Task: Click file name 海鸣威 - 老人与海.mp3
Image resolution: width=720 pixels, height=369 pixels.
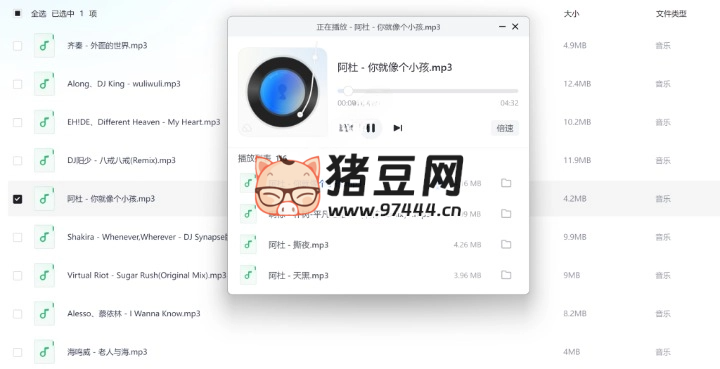Action: [x=107, y=352]
